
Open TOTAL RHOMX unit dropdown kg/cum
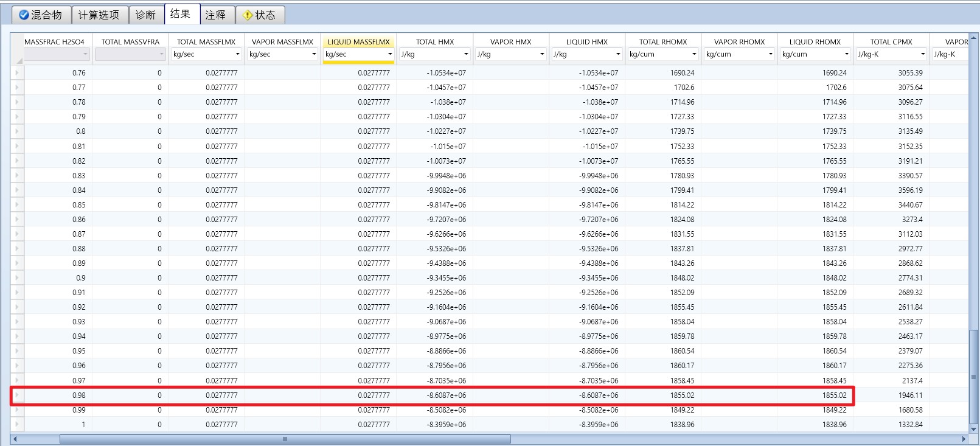pyautogui.click(x=662, y=54)
